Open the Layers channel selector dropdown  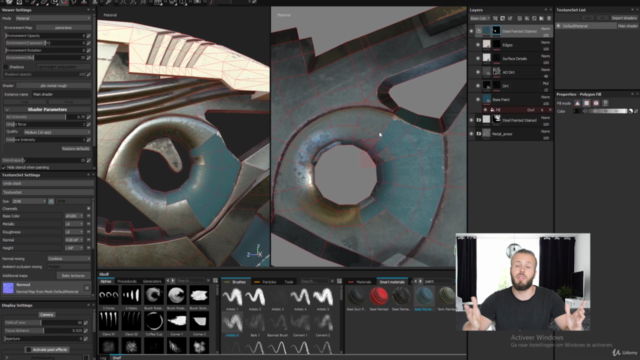(x=480, y=18)
